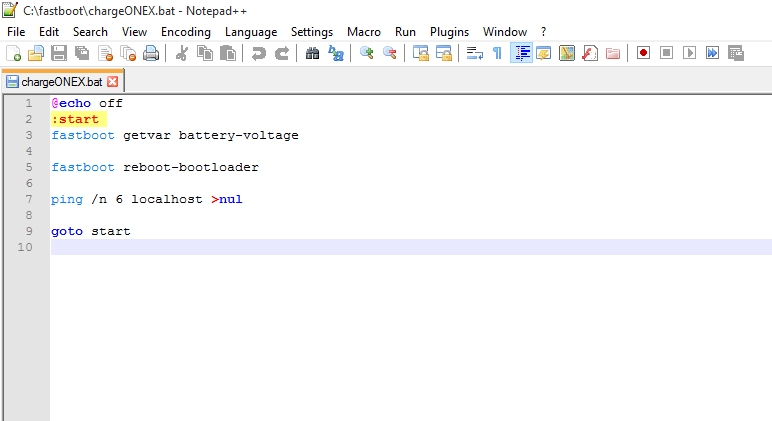This screenshot has height=421, width=772.
Task: Click line number 7 in the margin
Action: [x=29, y=199]
